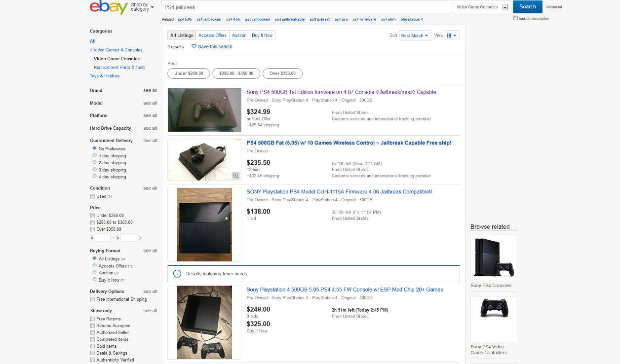Select 2 day shipping radio
Viewport: 620px width, 364px height.
coord(94,162)
